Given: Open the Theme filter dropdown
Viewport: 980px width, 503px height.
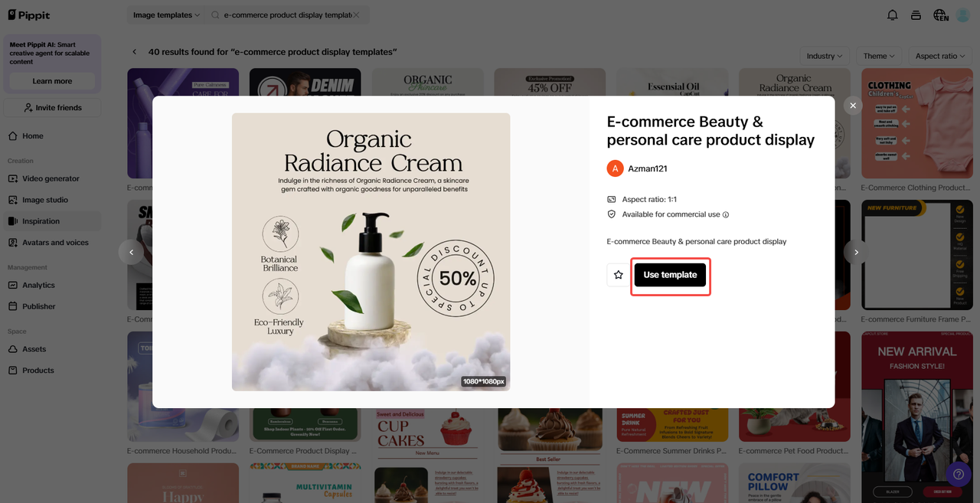Looking at the screenshot, I should (x=879, y=56).
